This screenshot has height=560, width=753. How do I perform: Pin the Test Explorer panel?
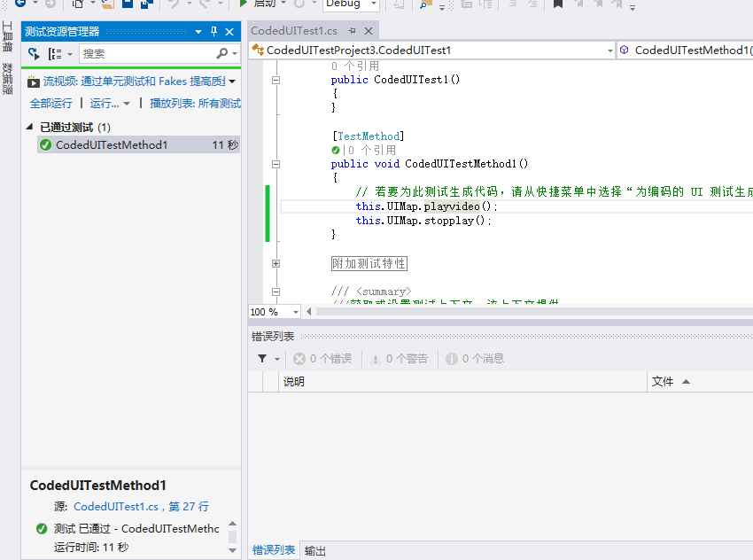[x=213, y=31]
